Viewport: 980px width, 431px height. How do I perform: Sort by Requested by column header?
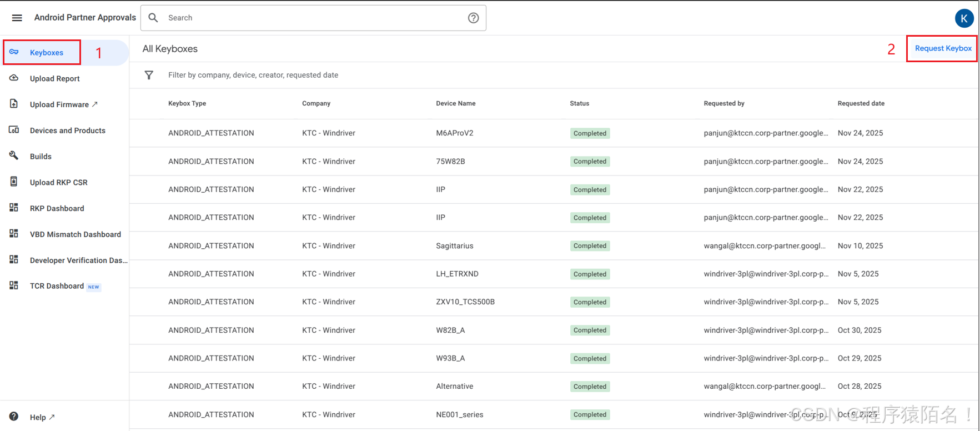pyautogui.click(x=724, y=103)
